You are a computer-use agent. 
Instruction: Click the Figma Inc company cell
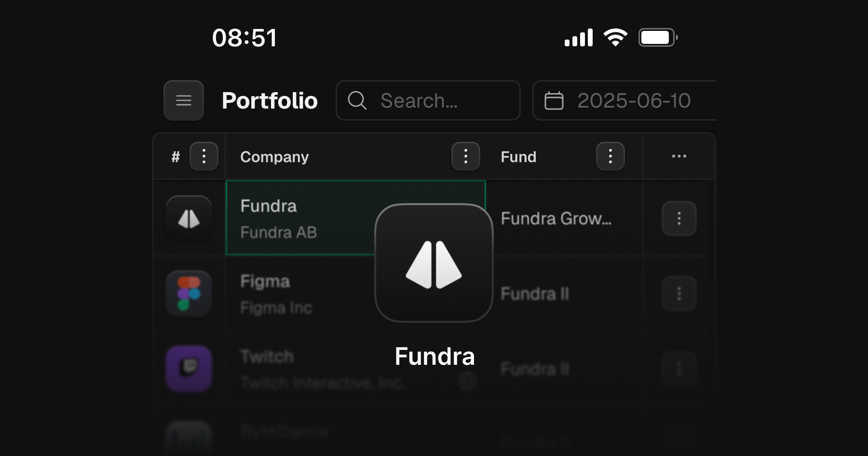point(289,294)
